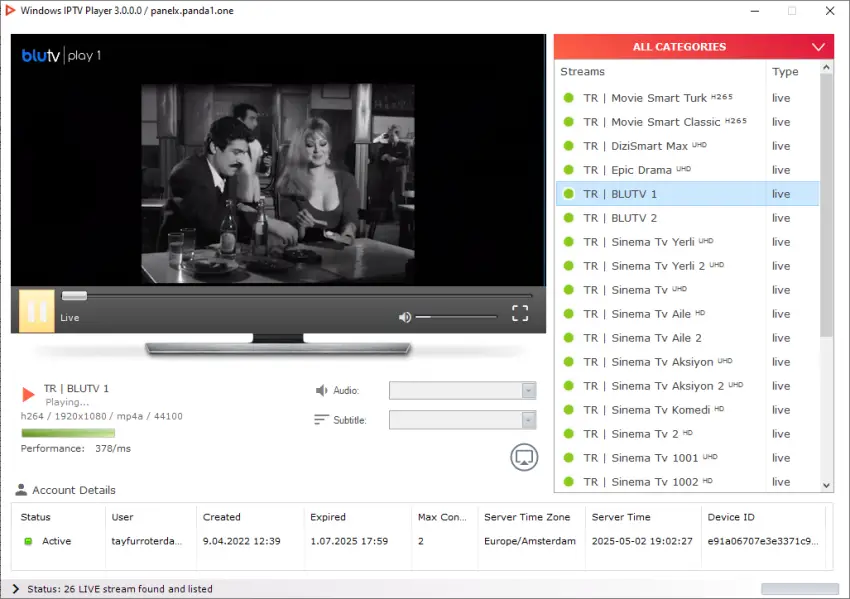This screenshot has height=599, width=850.
Task: Click the Device ID value e91a06707e3e3371c9
Action: pyautogui.click(x=763, y=541)
